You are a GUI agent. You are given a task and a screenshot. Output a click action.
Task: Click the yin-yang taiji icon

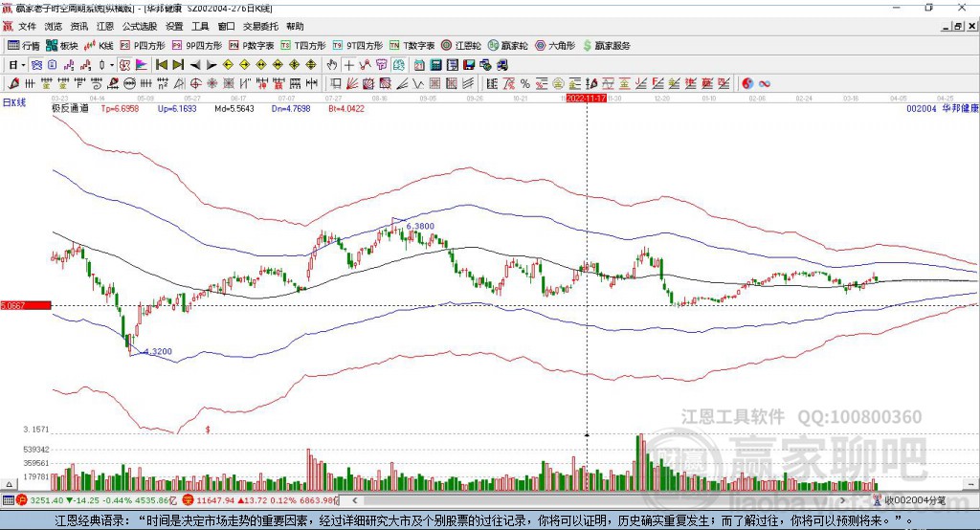coord(747,83)
